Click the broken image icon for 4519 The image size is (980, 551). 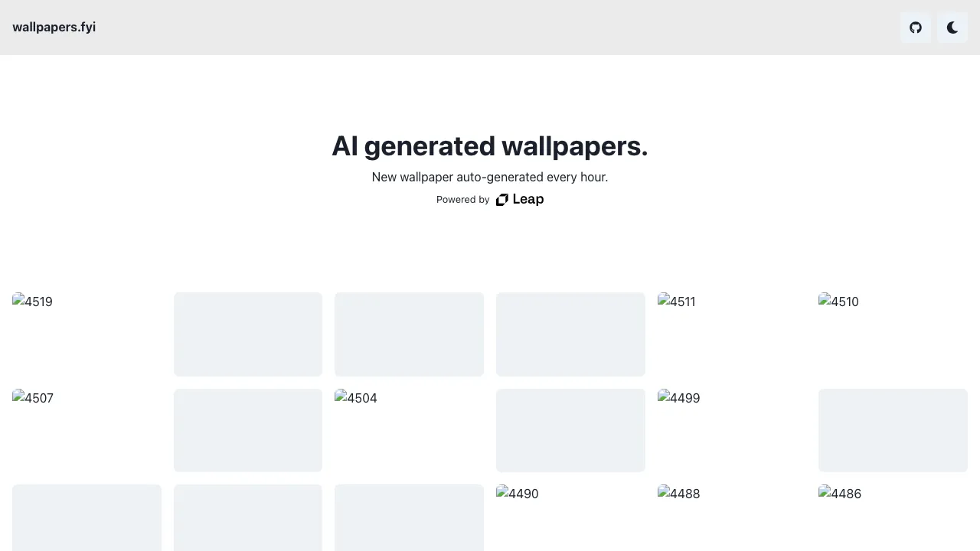pyautogui.click(x=18, y=300)
